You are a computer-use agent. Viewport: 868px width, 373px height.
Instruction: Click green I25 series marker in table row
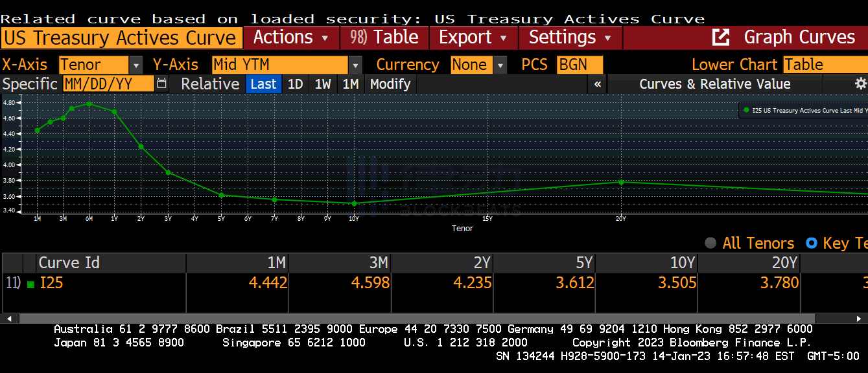click(x=30, y=284)
